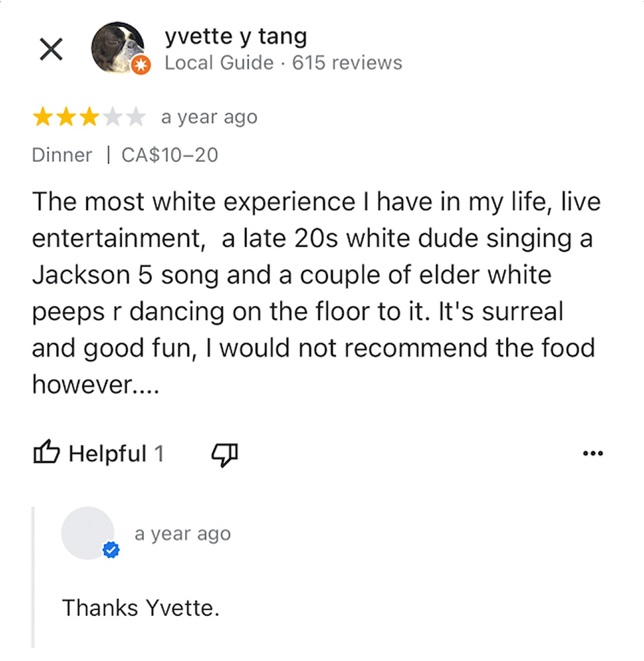Viewport: 644px width, 661px height.
Task: Mark review helpful with thumbs-up icon
Action: (x=47, y=453)
